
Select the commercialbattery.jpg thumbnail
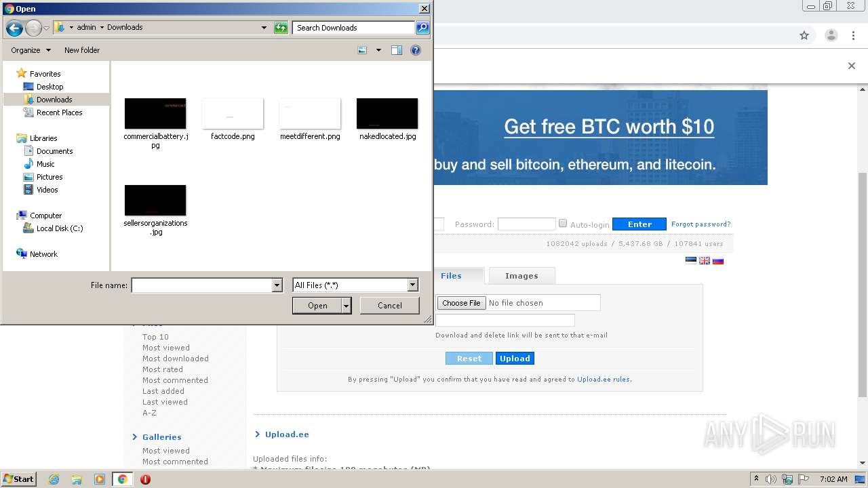155,114
